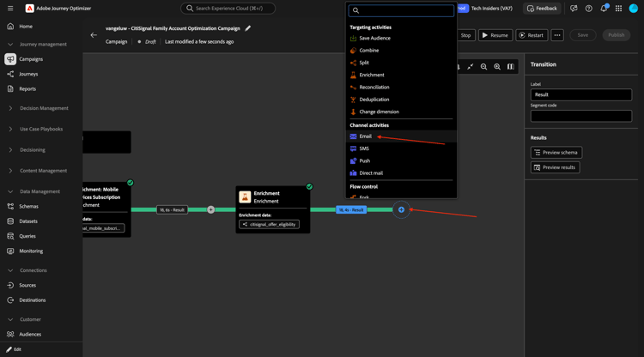Go back with the left arrow
644x357 pixels.
coord(94,35)
